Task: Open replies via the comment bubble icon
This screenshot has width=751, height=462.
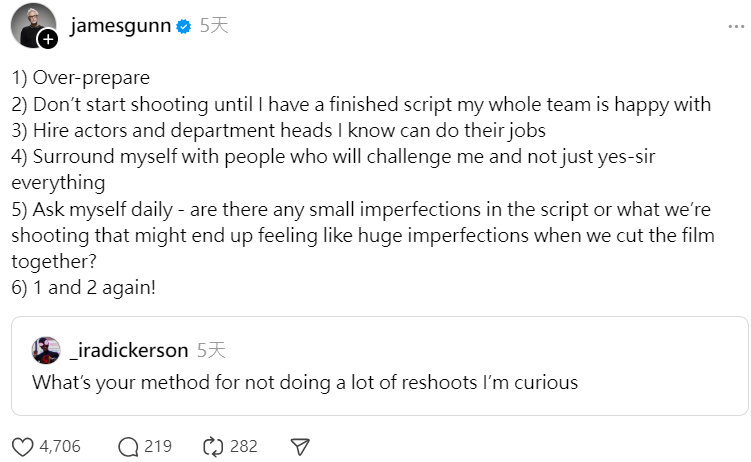Action: (128, 446)
